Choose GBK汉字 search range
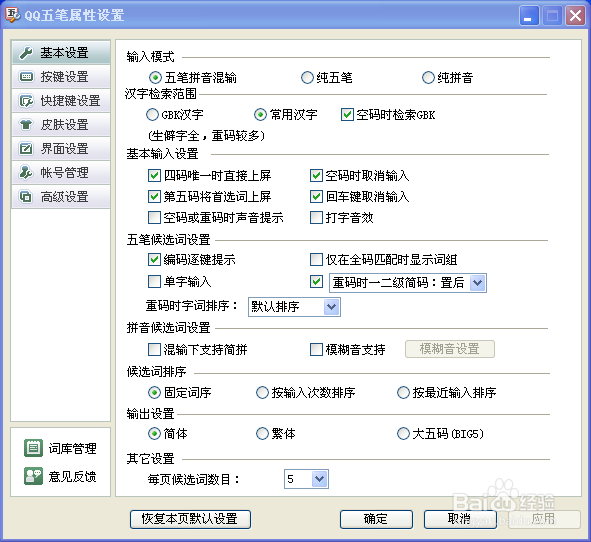The width and height of the screenshot is (591, 542). [x=152, y=115]
